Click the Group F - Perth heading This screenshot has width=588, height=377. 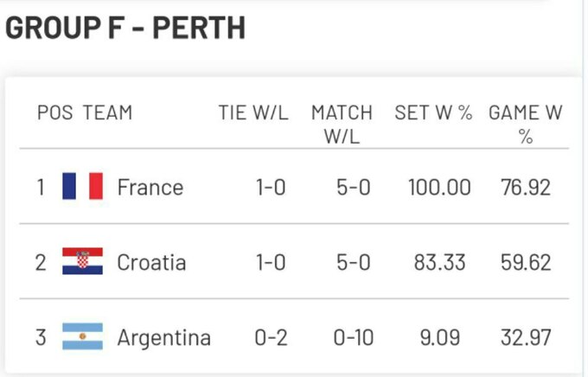pos(125,28)
